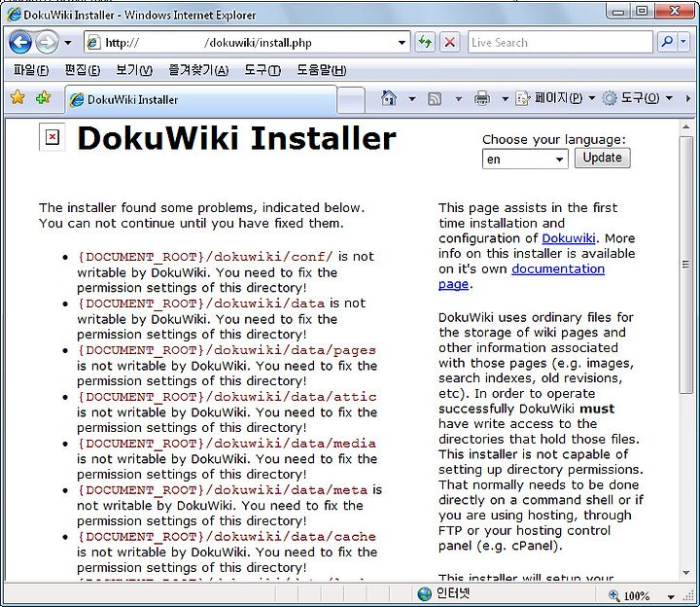Viewport: 700px width, 607px height.
Task: Click the Print printer icon
Action: coord(481,98)
